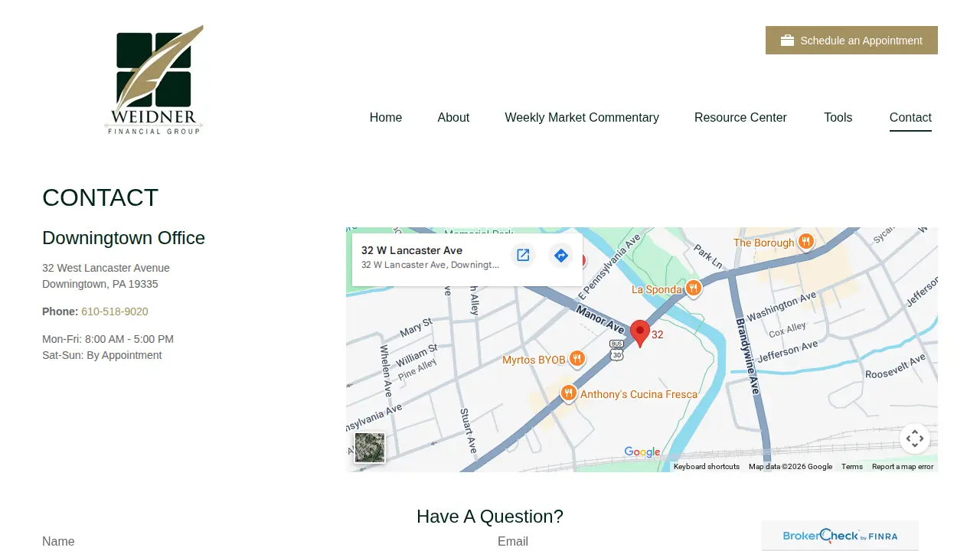Viewport: 980px width, 551px height.
Task: Open Weekly Market Commentary
Action: tap(582, 117)
